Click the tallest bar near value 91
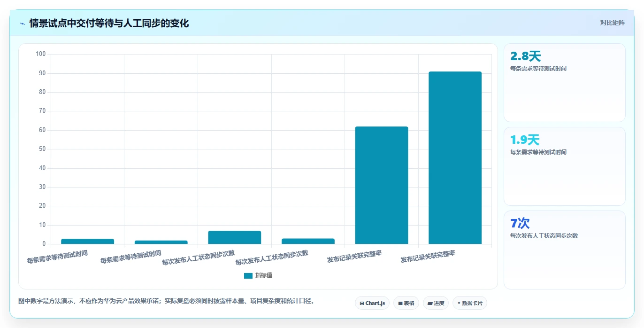This screenshot has height=328, width=644. tap(455, 157)
